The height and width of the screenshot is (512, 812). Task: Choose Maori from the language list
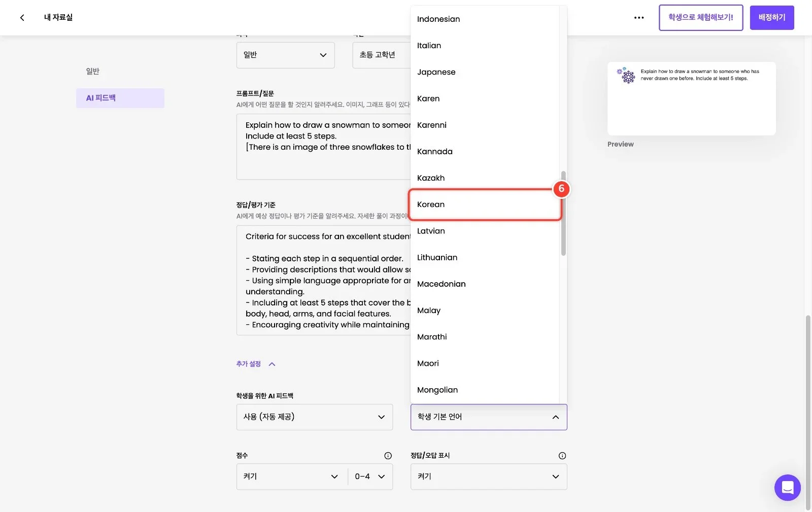tap(485, 363)
